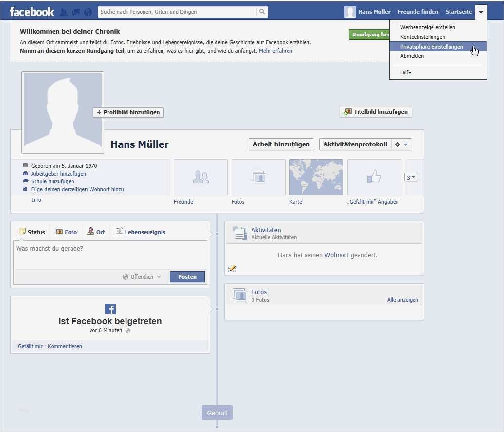Click Alle anzeigen in Fotos section
Screen dimensions: 504x432
point(402,300)
